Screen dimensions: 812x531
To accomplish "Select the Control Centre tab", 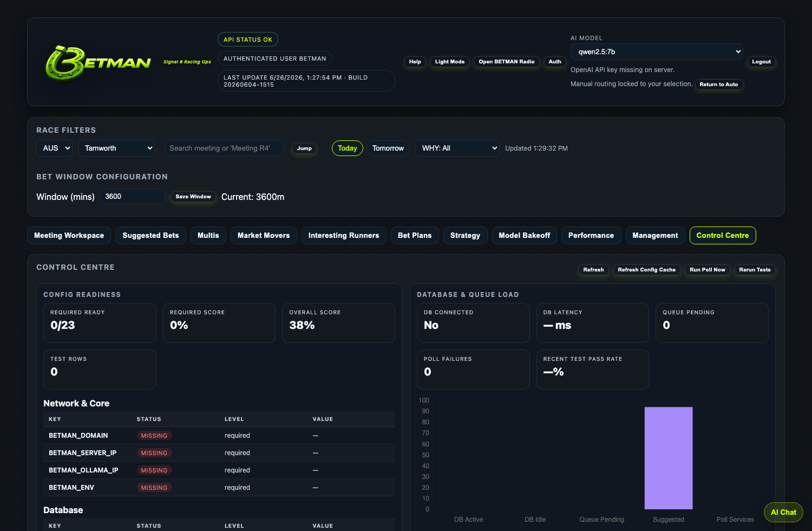I will click(723, 235).
